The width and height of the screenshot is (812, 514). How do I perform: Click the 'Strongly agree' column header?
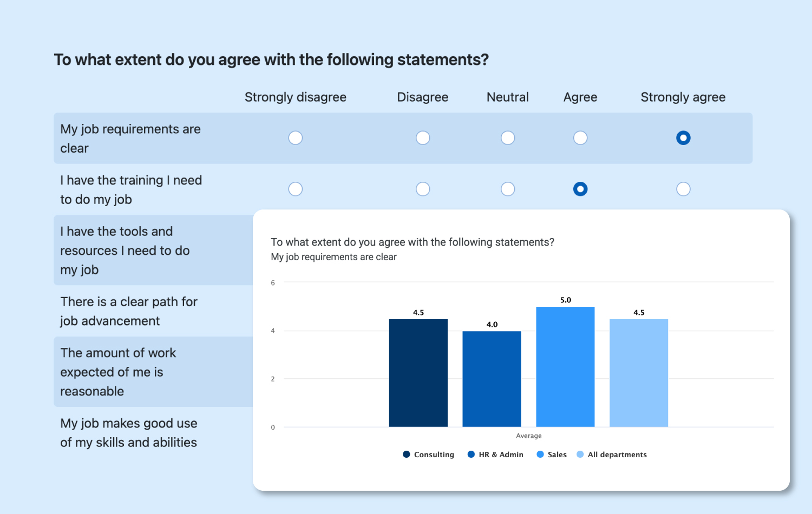point(683,97)
